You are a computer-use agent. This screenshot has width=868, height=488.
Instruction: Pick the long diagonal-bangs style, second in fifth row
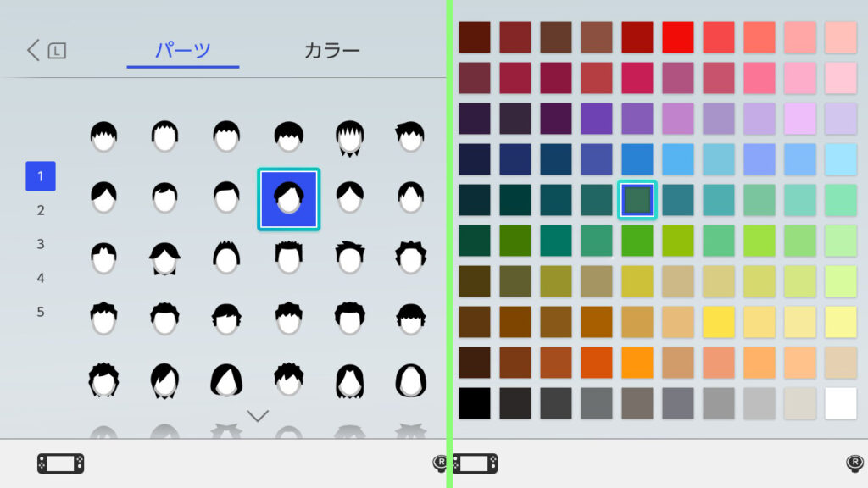[165, 381]
